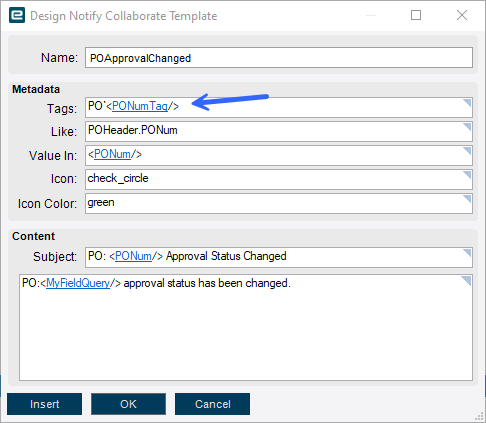Image resolution: width=486 pixels, height=423 pixels.
Task: Click the PONum link in Subject
Action: (133, 256)
